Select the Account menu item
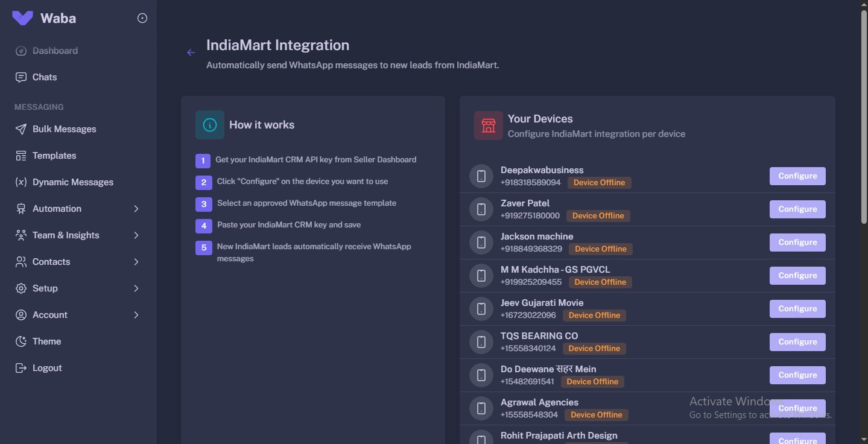The width and height of the screenshot is (868, 444). (50, 314)
